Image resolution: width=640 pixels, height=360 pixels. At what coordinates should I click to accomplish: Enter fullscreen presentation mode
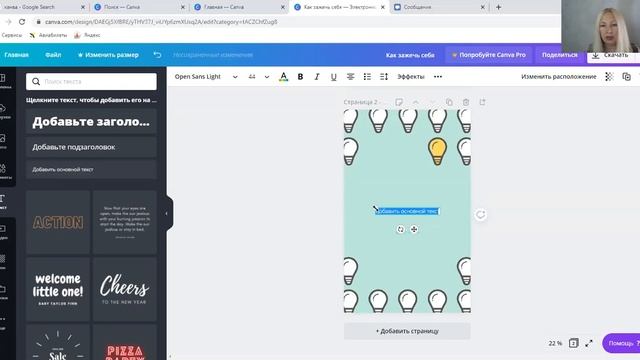[x=589, y=343]
